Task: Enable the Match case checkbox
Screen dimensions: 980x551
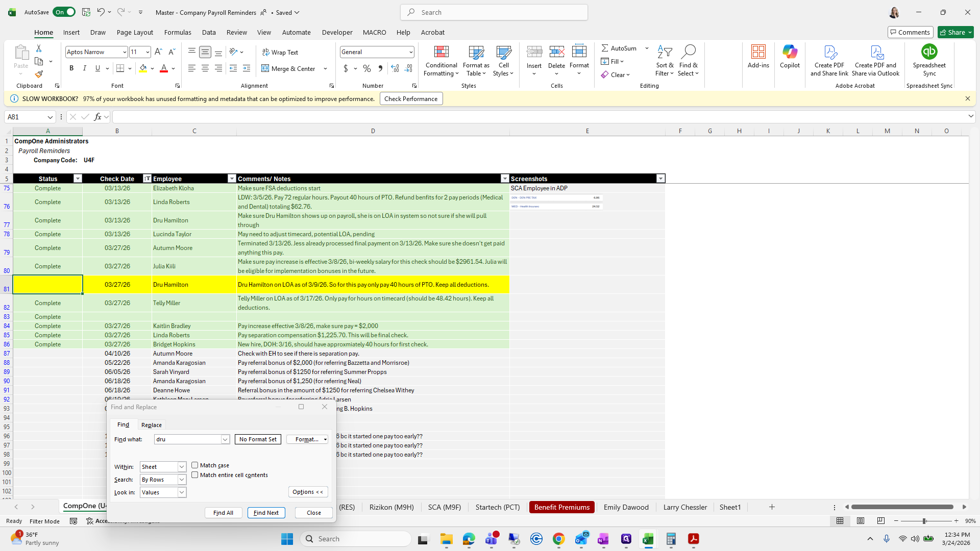Action: tap(195, 465)
